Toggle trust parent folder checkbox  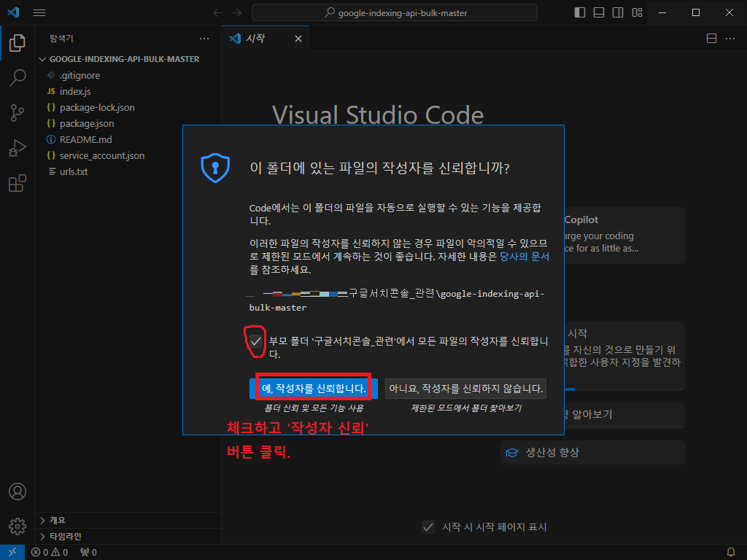[256, 341]
